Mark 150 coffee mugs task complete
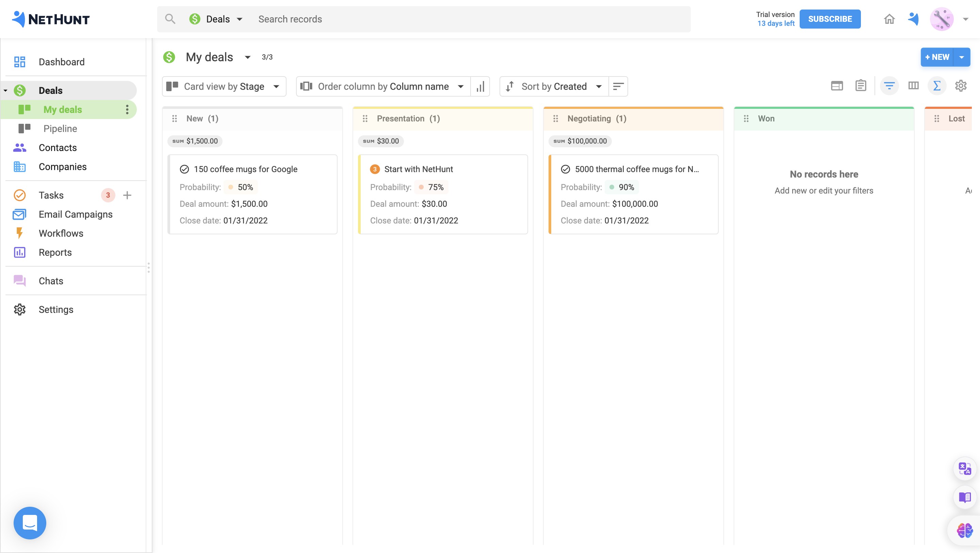Screen dimensions: 980x553 click(x=184, y=169)
